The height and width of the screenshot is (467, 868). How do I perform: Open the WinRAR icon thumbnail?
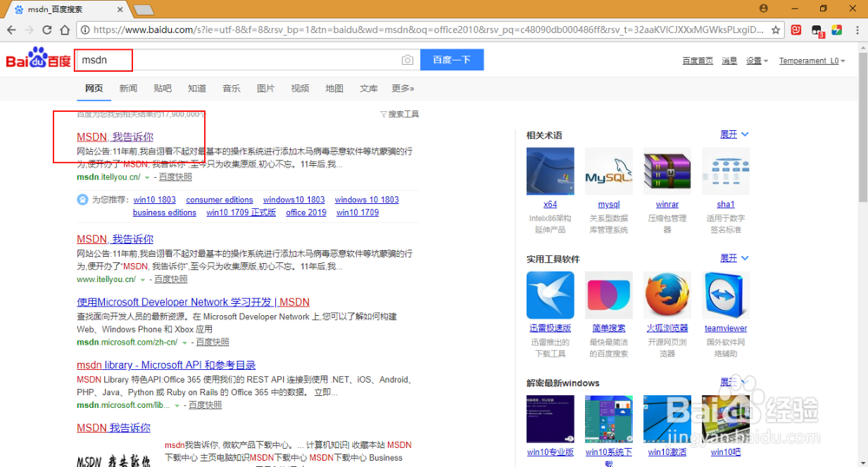[667, 171]
